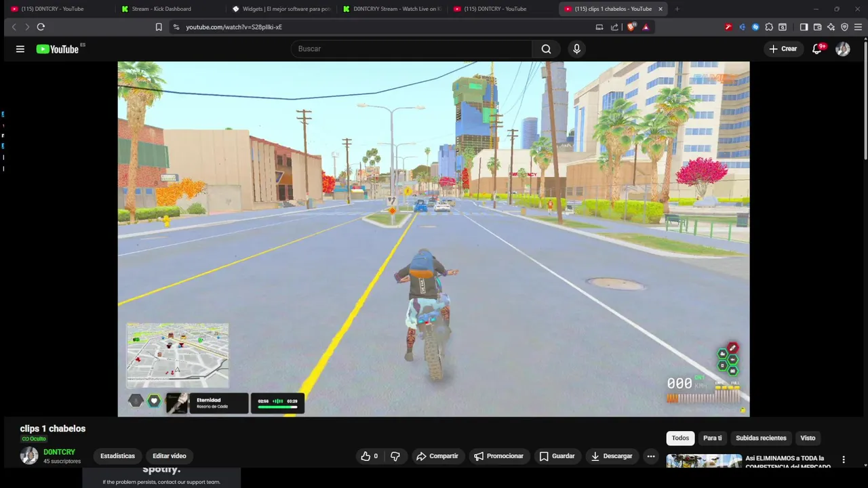Open browser extensions puzzle icon
Viewport: 868px width, 488px height.
(x=769, y=27)
